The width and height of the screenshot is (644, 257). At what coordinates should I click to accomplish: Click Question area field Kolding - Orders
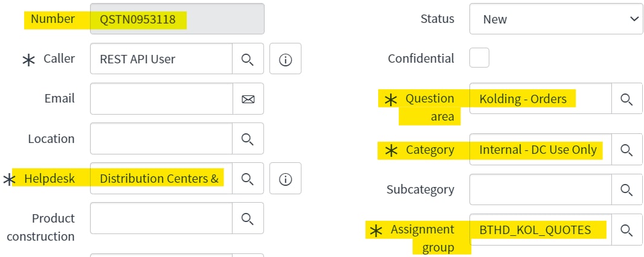coord(541,98)
